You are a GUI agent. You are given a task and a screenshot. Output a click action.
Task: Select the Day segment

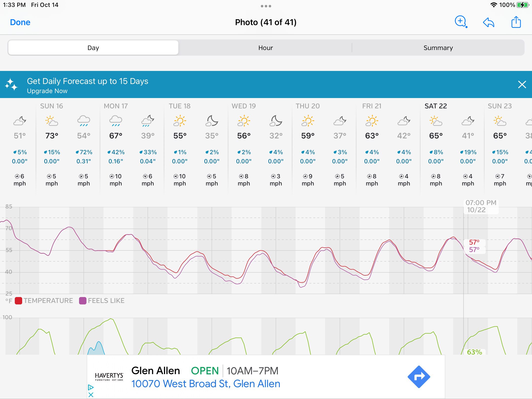pos(93,48)
